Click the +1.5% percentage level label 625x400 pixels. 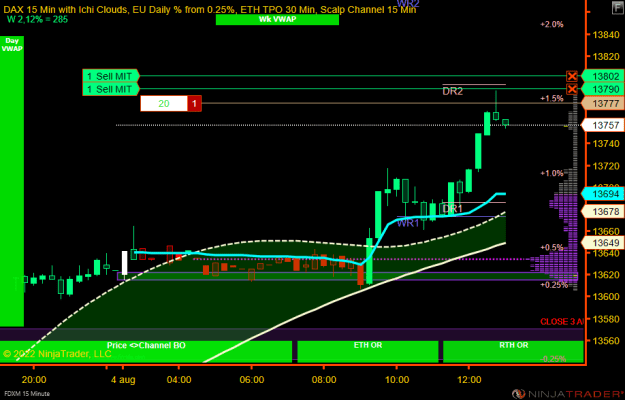(x=552, y=98)
